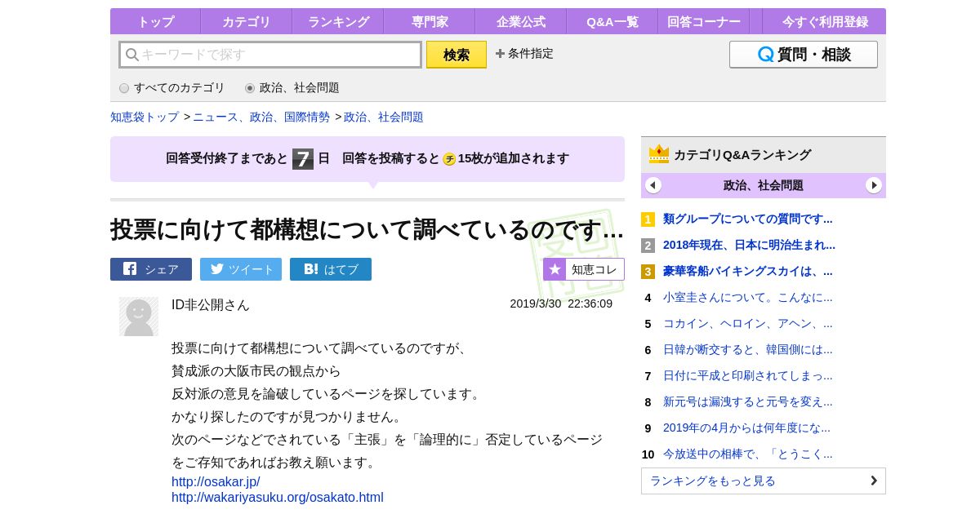Share the question via シェア button
The height and width of the screenshot is (514, 980).
151,269
